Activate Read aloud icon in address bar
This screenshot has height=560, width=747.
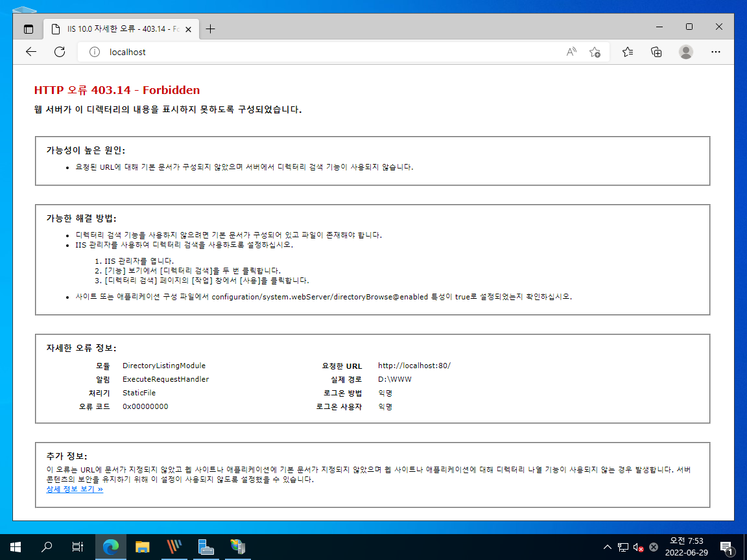coord(571,52)
